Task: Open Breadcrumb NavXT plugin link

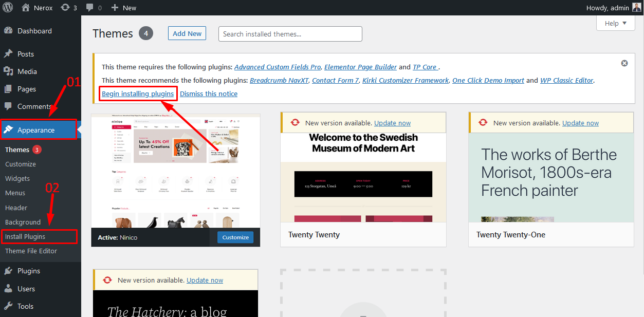Action: (x=279, y=80)
